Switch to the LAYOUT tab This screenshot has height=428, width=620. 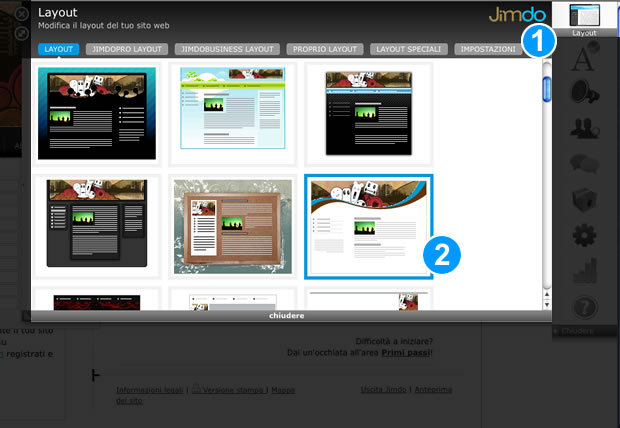(59, 49)
